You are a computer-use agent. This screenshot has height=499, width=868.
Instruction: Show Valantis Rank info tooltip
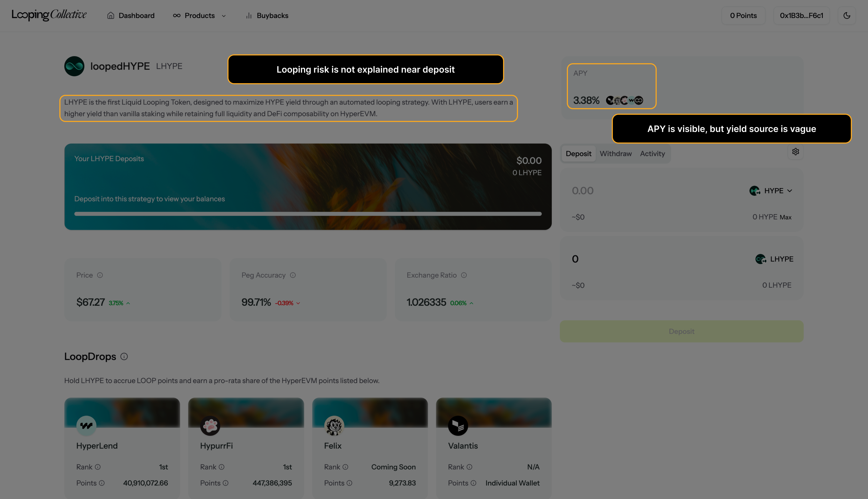[x=470, y=467]
